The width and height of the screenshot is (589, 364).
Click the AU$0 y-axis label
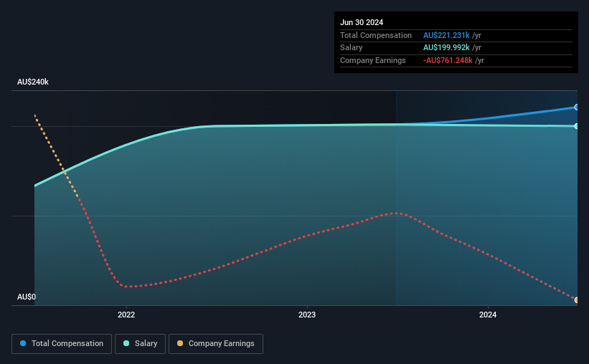point(27,297)
